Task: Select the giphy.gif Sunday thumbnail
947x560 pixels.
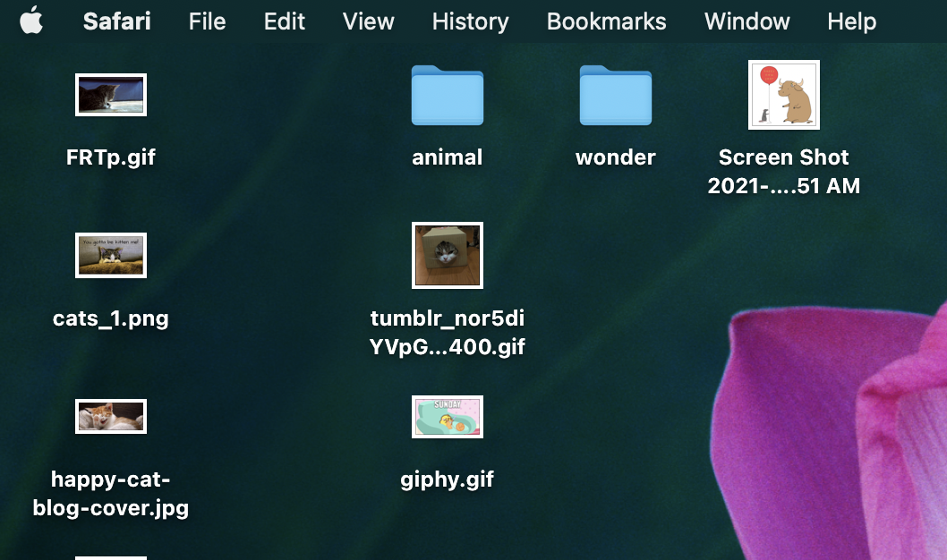Action: [x=448, y=417]
